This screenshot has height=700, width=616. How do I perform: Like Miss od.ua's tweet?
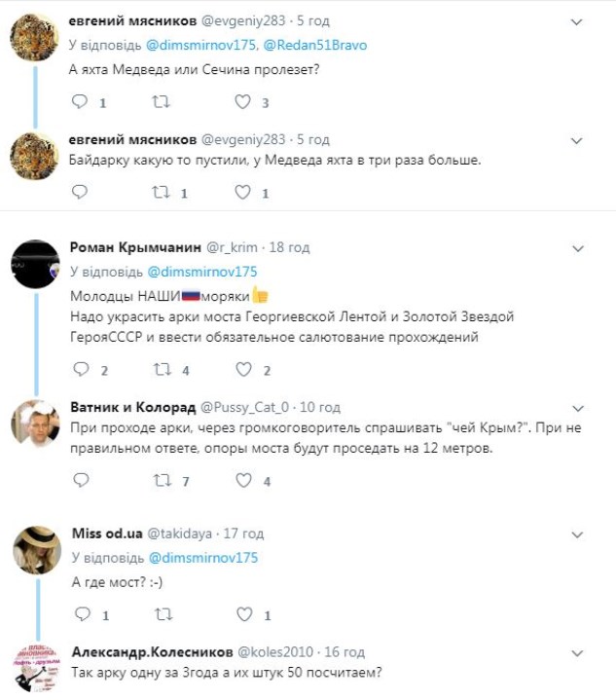(243, 614)
